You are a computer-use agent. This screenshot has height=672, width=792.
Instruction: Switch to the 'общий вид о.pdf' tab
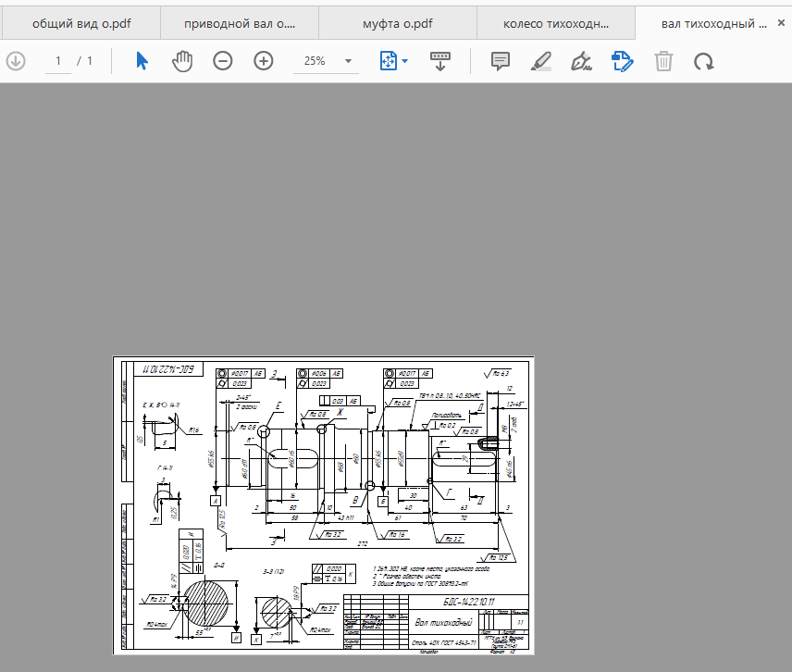pos(79,24)
